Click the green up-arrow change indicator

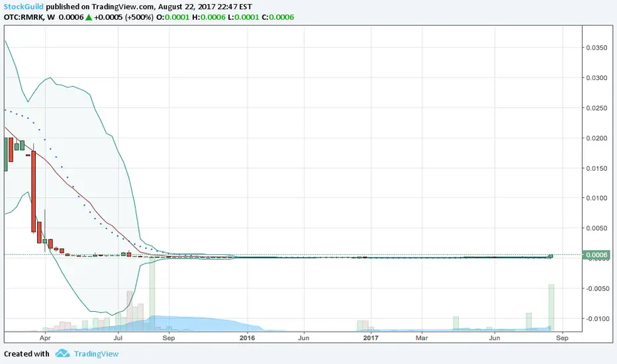coord(89,17)
